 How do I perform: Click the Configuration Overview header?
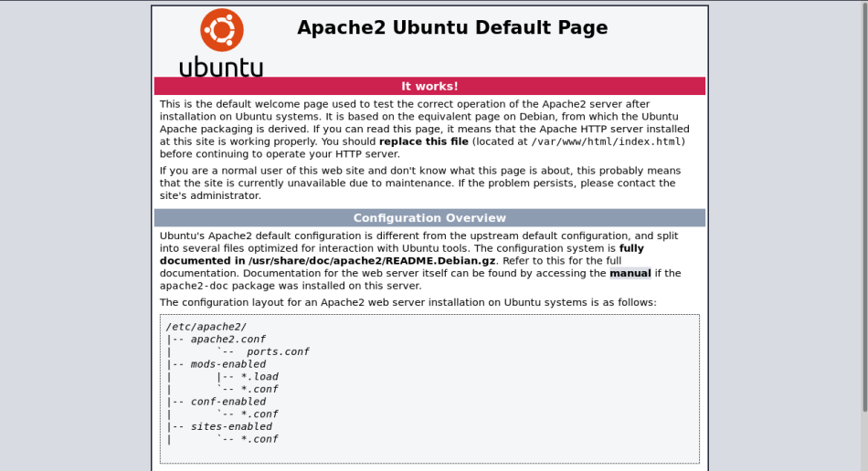coord(429,218)
